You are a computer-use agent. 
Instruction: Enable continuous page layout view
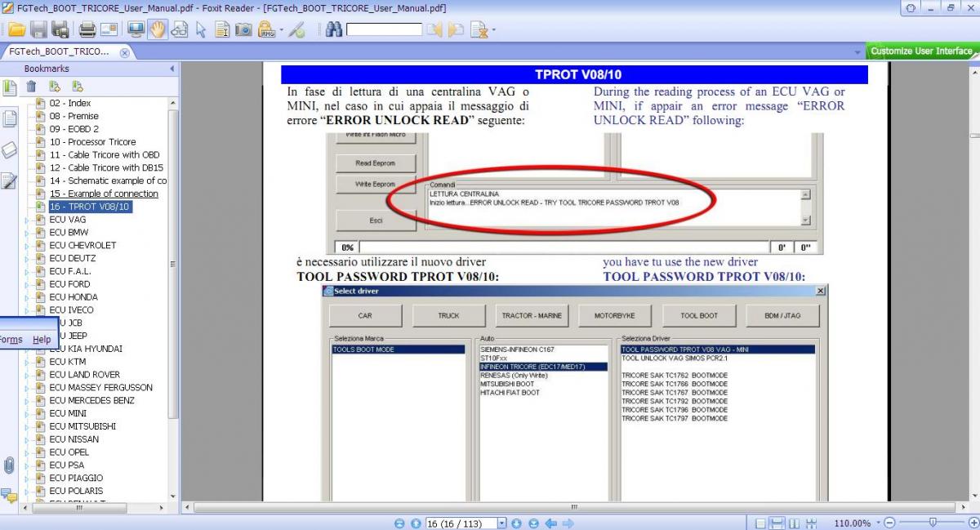click(x=777, y=523)
